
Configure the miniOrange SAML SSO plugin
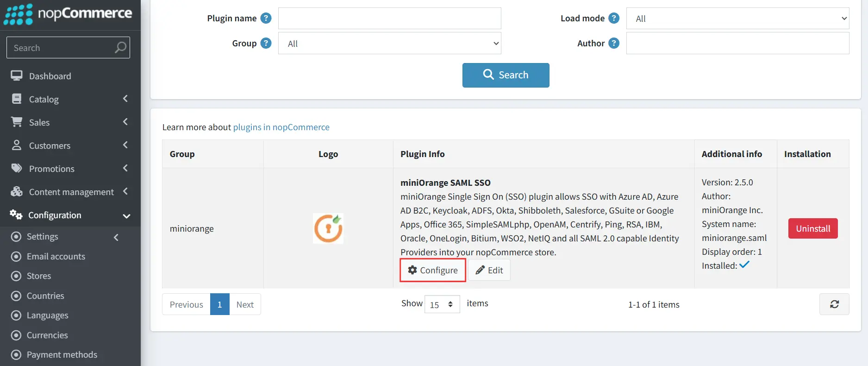tap(433, 270)
